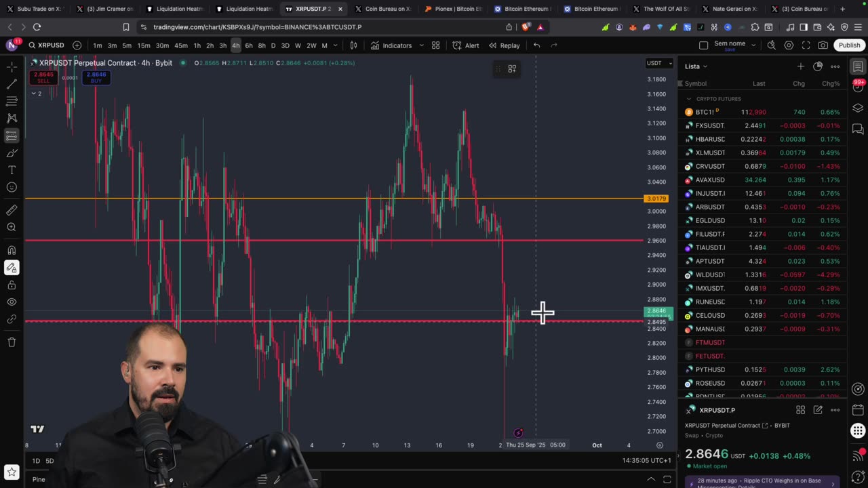Switch to the 15m timeframe

(144, 45)
